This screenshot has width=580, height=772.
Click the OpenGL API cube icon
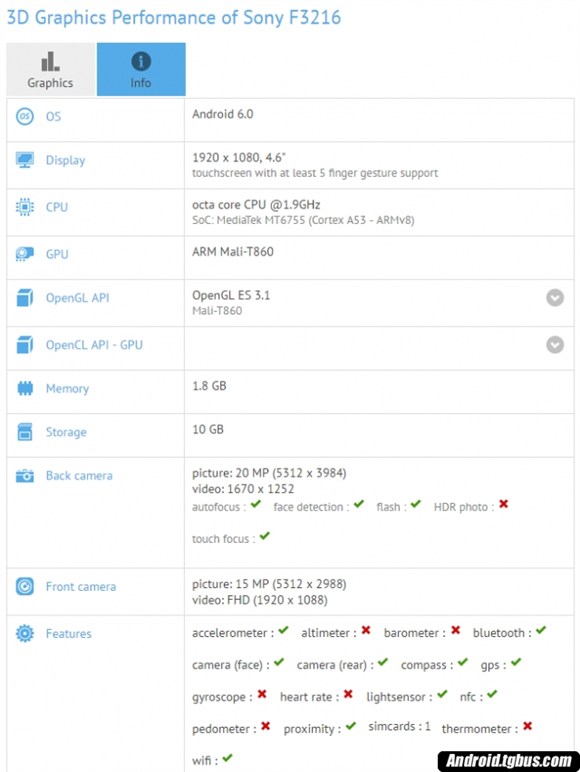click(25, 298)
